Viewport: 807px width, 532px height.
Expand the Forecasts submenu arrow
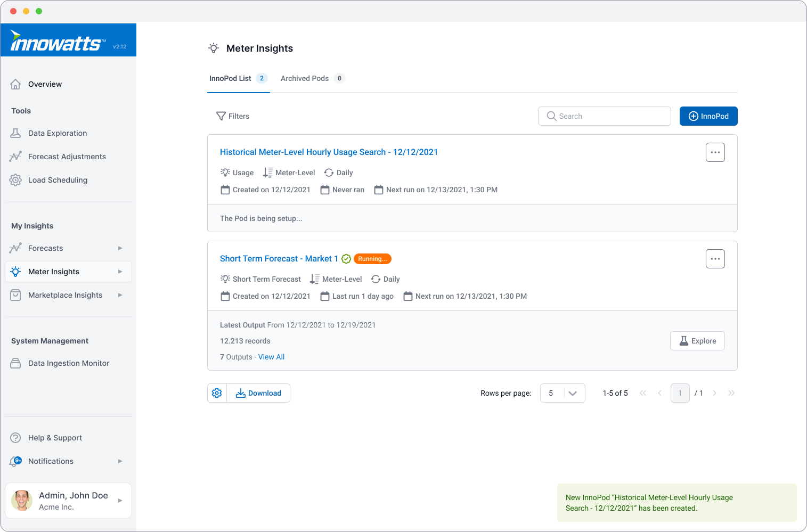tap(120, 248)
